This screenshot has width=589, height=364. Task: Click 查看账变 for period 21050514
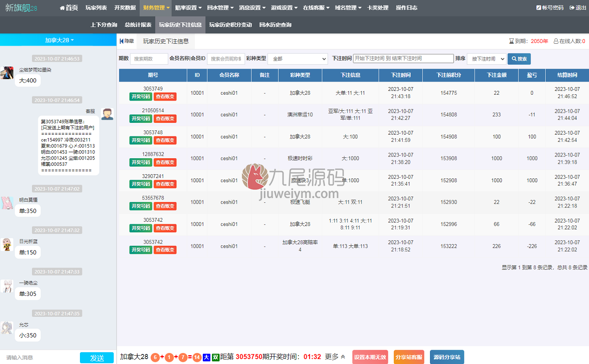pos(165,118)
